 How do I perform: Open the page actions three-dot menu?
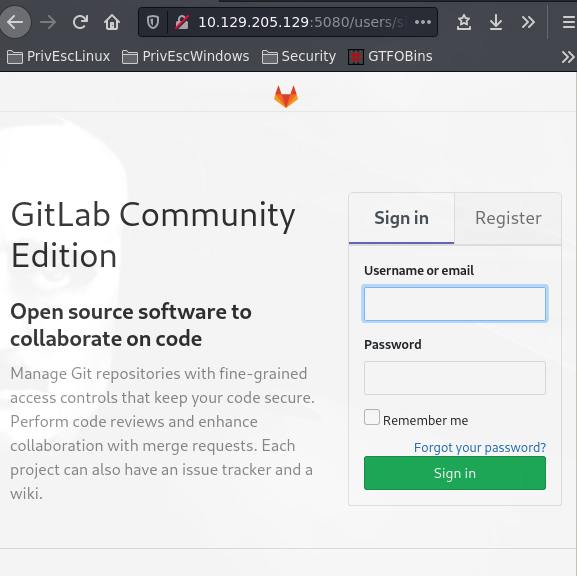(422, 22)
